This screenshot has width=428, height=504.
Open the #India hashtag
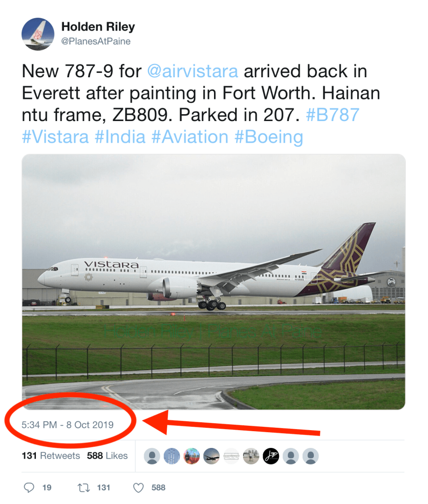click(x=120, y=136)
